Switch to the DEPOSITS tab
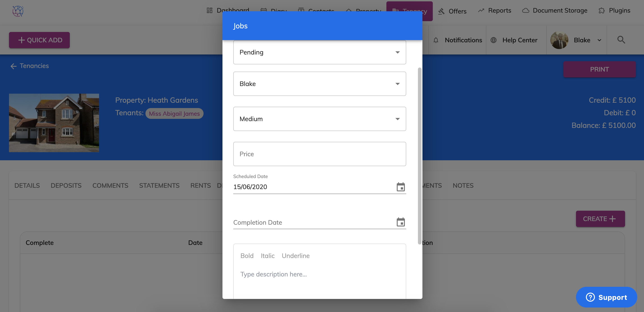The image size is (644, 312). [x=66, y=185]
